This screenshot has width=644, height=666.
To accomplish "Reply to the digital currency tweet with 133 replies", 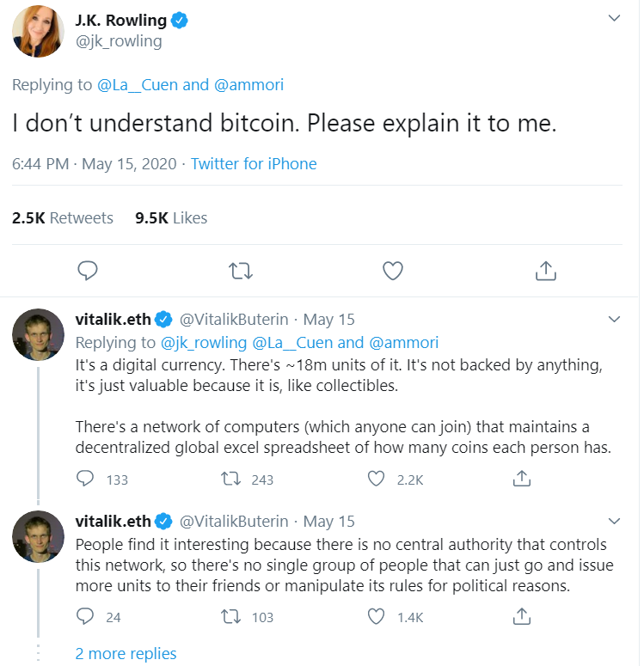I will [86, 479].
